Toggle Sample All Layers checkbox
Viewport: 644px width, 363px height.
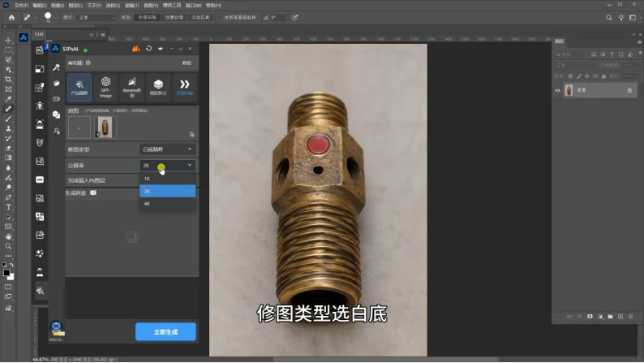point(220,18)
